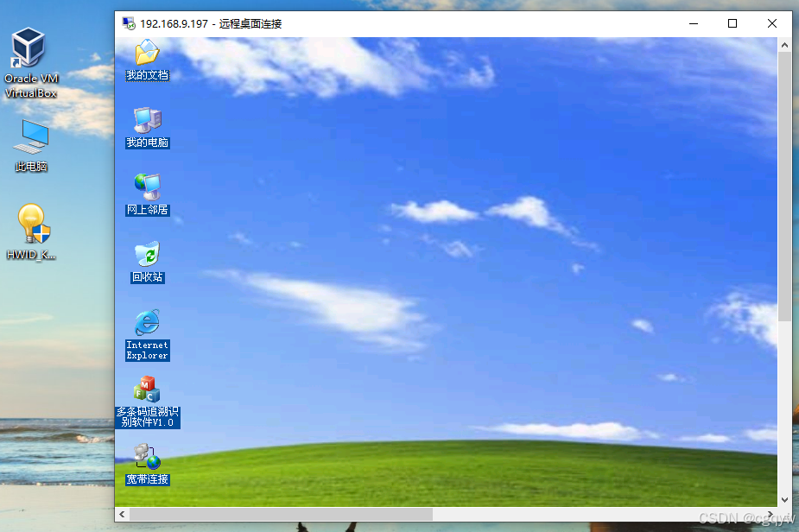The image size is (799, 532).
Task: Click the horizontal scrollbar left arrow
Action: 122,514
